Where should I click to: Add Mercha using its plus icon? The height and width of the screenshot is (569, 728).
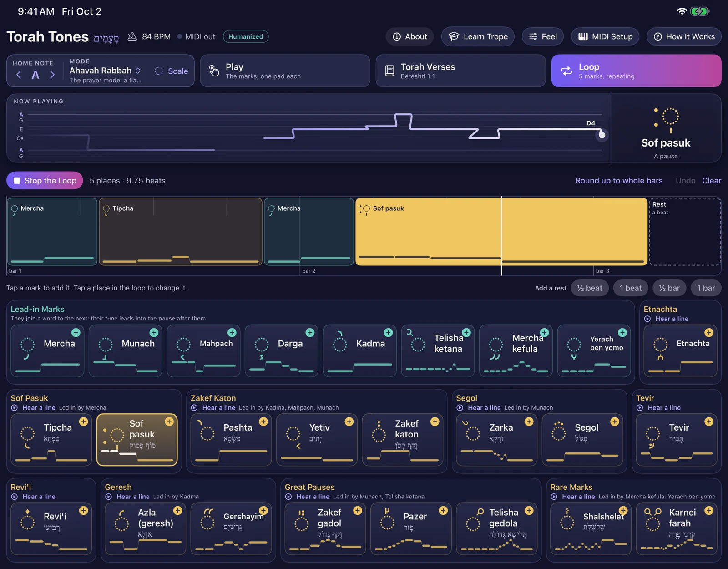coord(76,333)
